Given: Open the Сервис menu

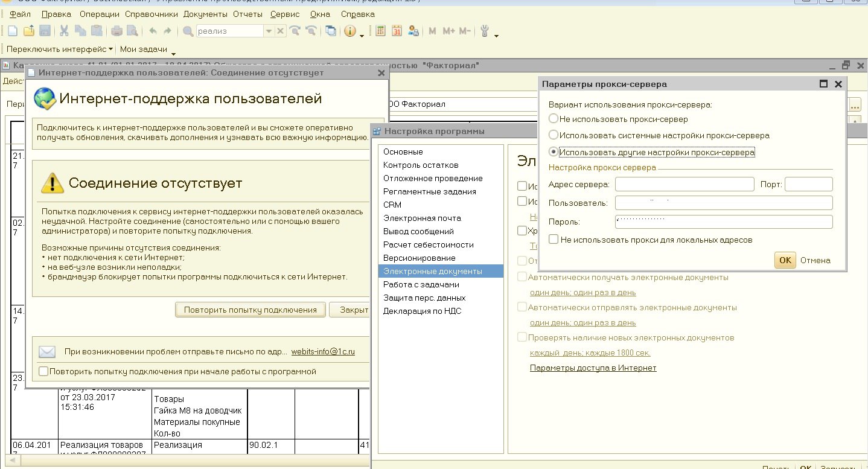Looking at the screenshot, I should (285, 14).
